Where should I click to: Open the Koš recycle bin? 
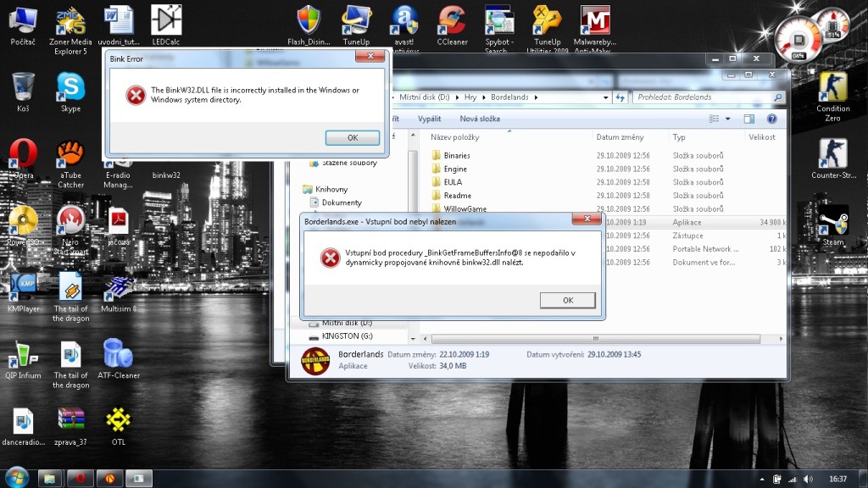click(x=23, y=92)
